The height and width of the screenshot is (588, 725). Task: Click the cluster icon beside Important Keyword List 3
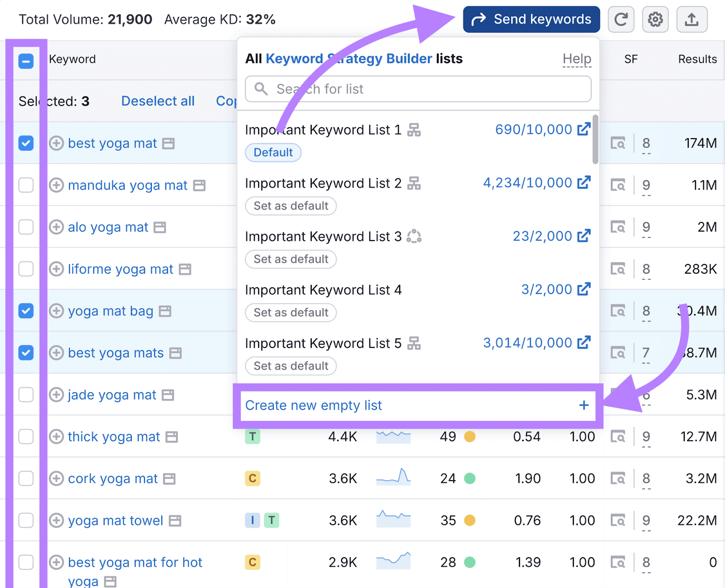tap(415, 236)
